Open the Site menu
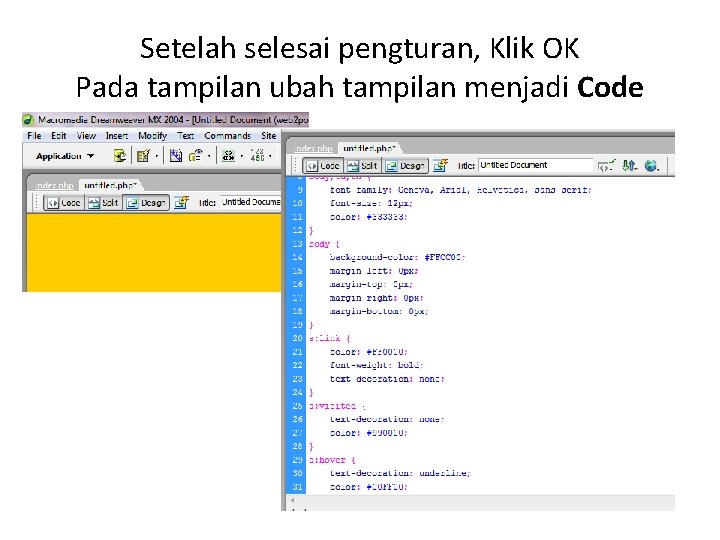 tap(269, 136)
